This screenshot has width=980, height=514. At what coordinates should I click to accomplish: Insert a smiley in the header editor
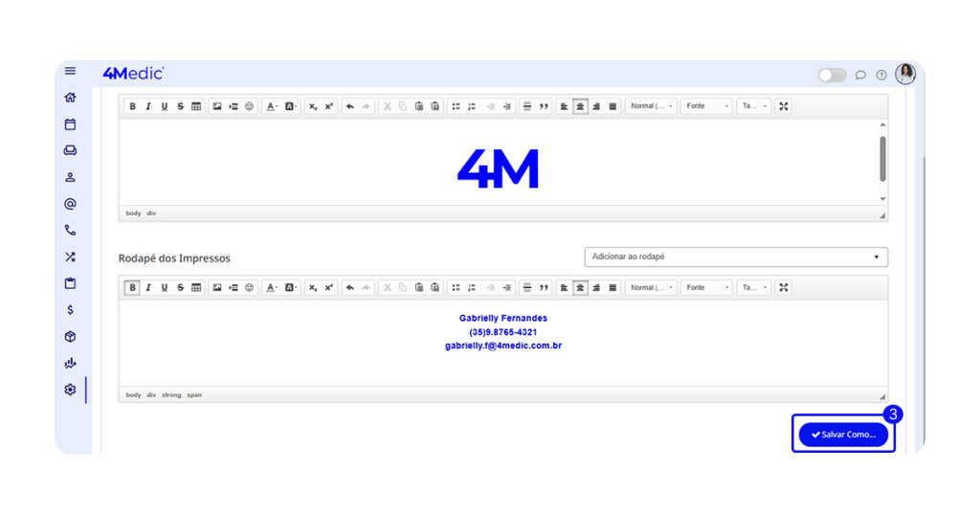[x=250, y=106]
